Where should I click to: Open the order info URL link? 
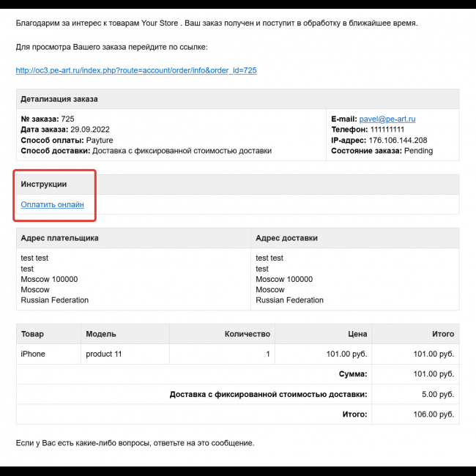coord(136,71)
